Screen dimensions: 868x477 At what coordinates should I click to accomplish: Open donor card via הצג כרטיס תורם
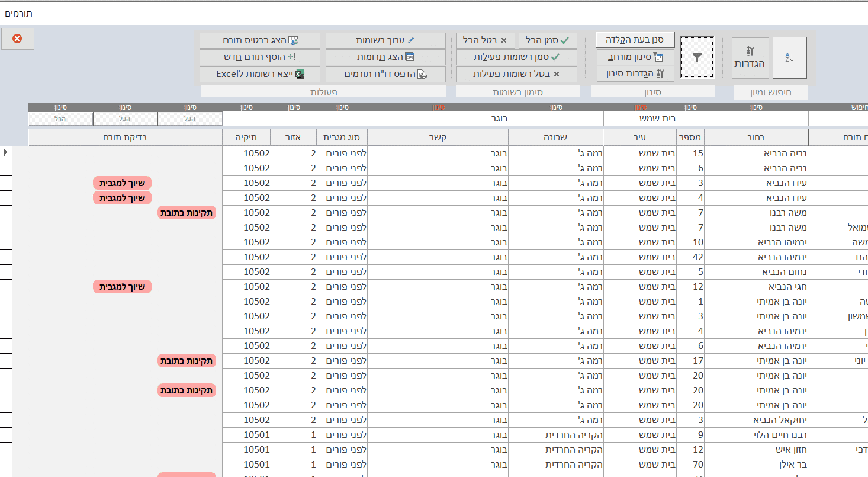click(260, 40)
